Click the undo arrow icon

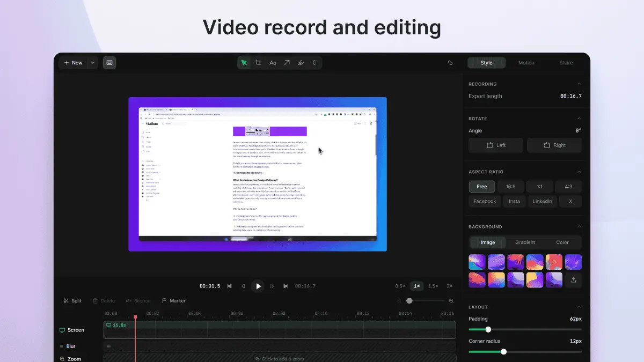450,63
